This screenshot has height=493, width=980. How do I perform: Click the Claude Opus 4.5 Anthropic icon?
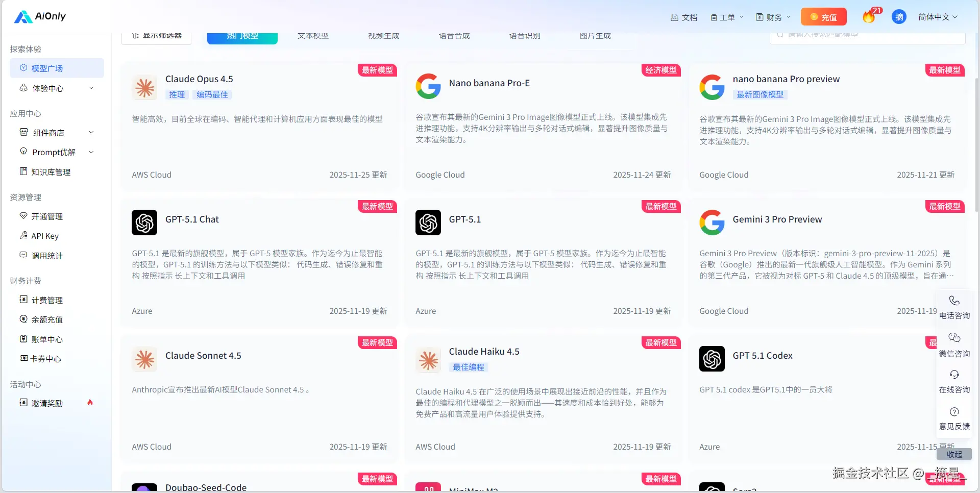144,88
